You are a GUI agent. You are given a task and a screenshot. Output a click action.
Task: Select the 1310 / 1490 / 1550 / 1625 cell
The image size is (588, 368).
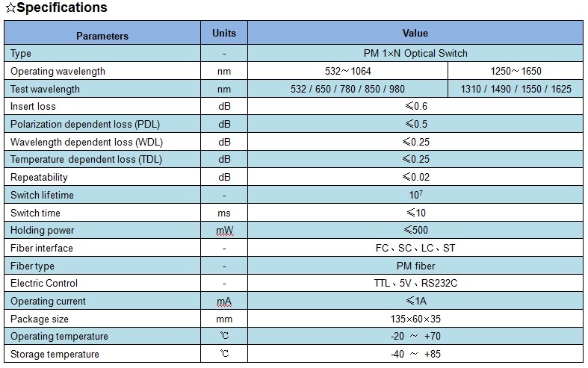pos(516,89)
